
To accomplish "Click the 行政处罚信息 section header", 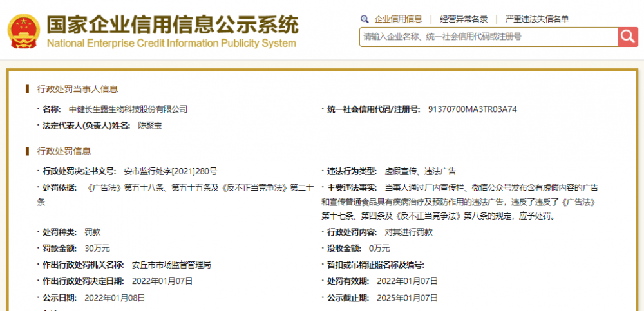I will (64, 151).
